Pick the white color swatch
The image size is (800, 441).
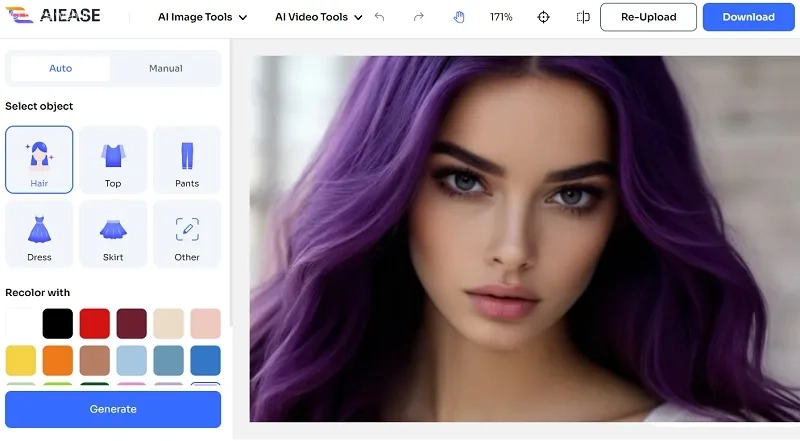tap(21, 324)
